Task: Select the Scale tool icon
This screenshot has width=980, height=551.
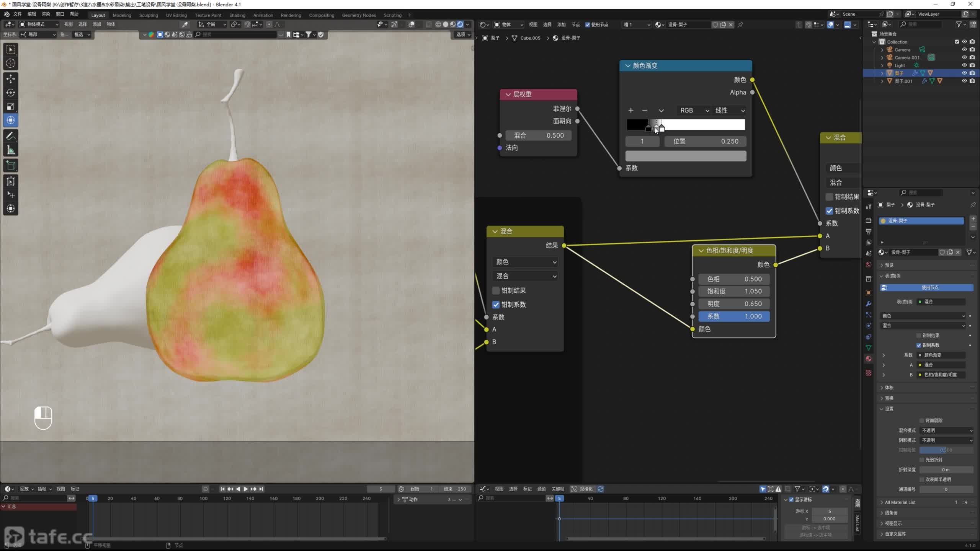Action: click(x=11, y=106)
